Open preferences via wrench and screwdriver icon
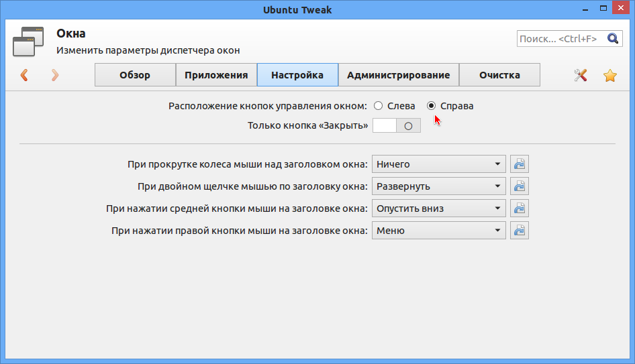This screenshot has height=364, width=635. tap(581, 75)
